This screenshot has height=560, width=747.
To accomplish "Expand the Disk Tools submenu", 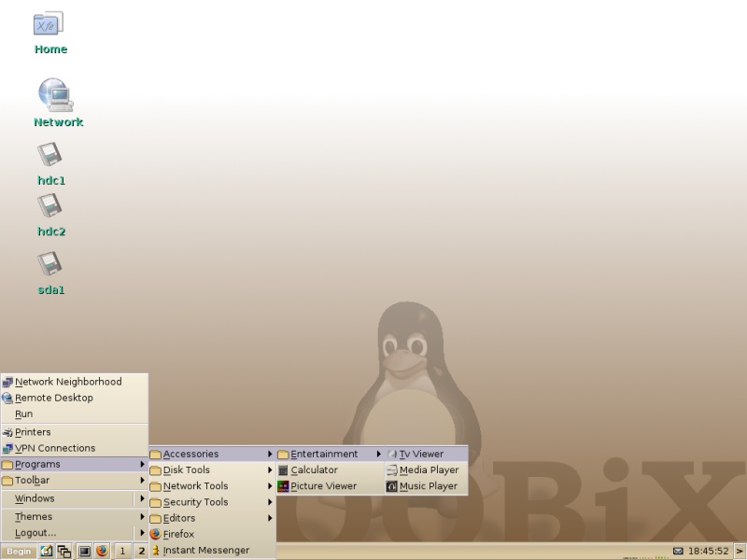I will [x=187, y=470].
